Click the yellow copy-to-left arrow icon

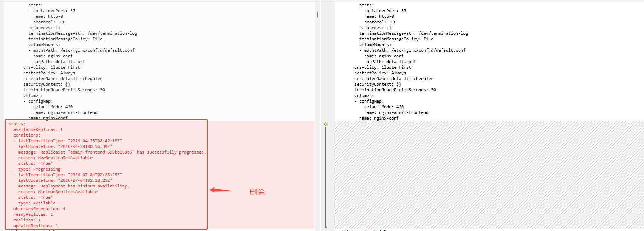click(326, 124)
